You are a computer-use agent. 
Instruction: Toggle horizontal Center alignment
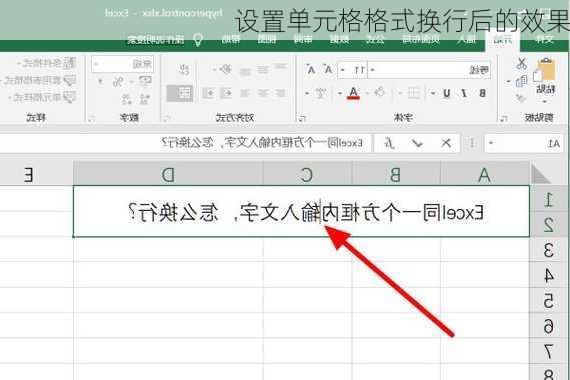(x=262, y=93)
